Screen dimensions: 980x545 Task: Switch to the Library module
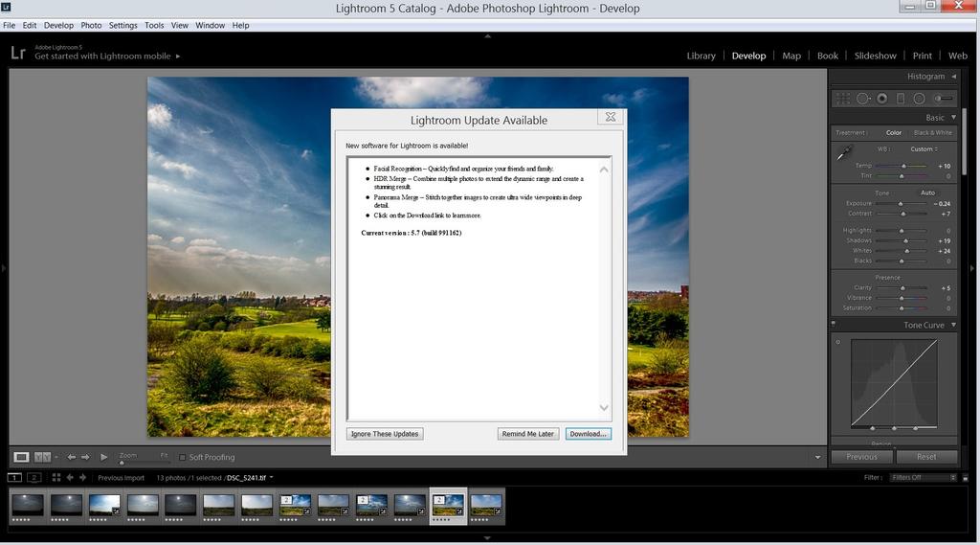pyautogui.click(x=701, y=56)
